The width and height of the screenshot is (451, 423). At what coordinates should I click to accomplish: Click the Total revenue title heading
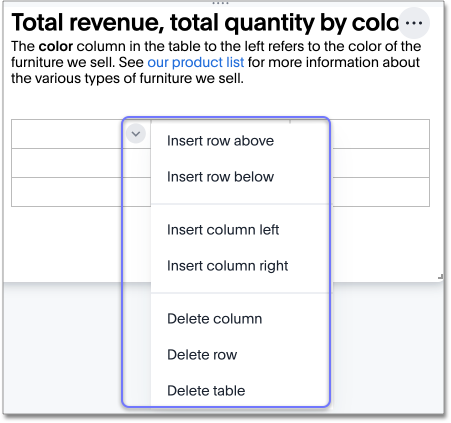point(205,23)
